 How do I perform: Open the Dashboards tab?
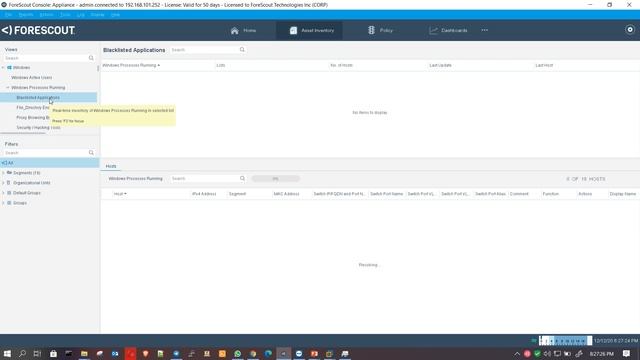click(448, 30)
